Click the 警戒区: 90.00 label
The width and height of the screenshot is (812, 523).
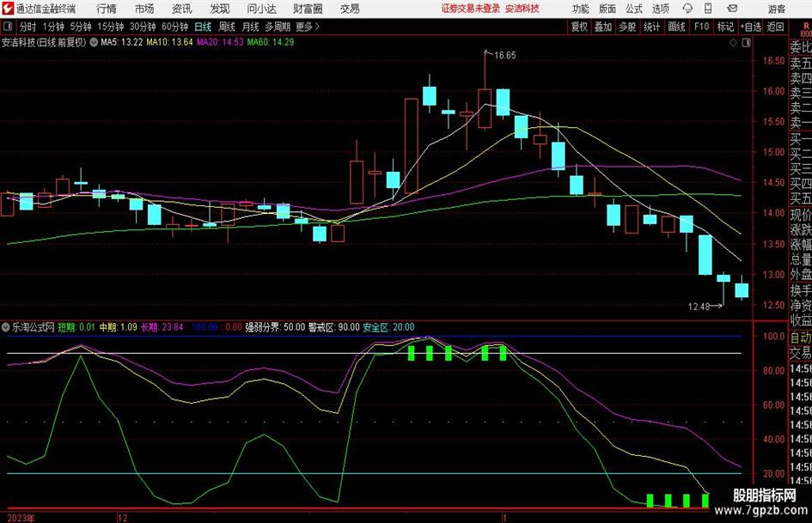coord(334,327)
